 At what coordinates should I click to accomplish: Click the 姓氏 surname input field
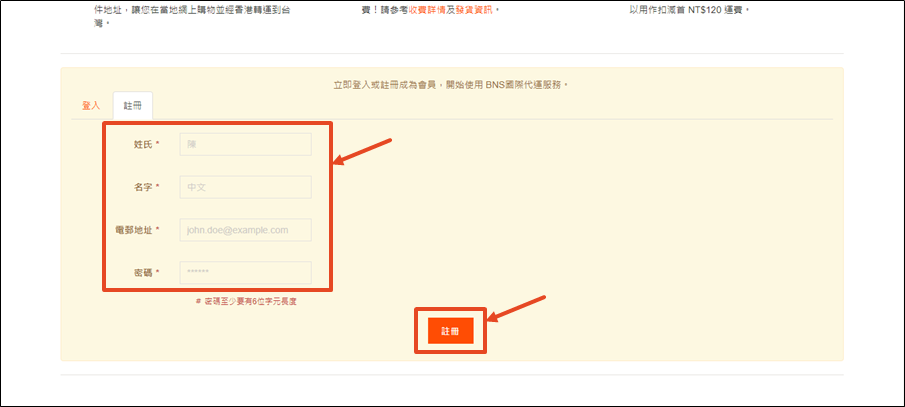245,145
